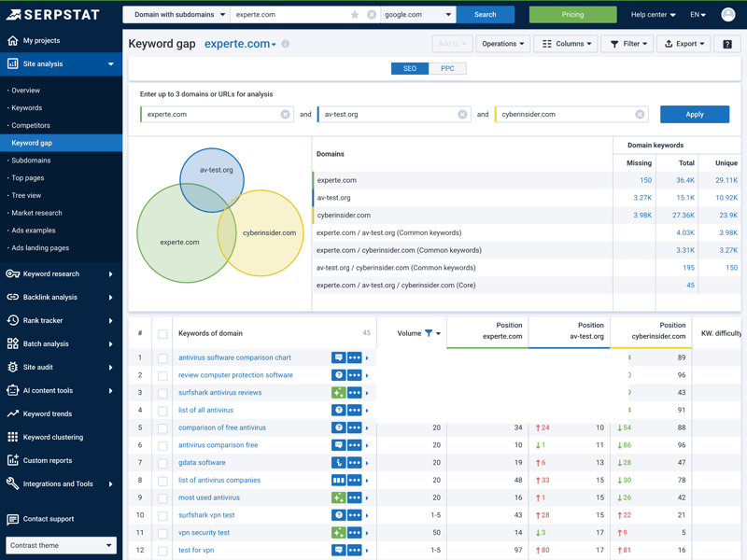
Task: Expand the Export dropdown
Action: (684, 44)
